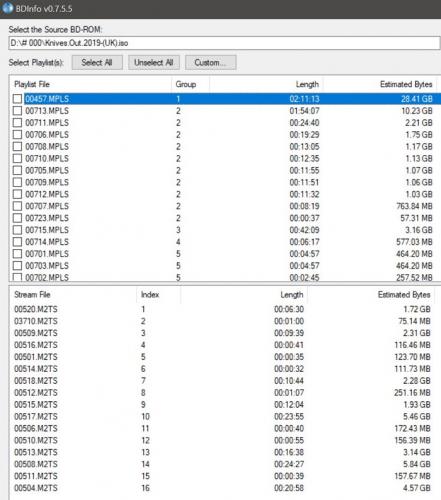The width and height of the screenshot is (441, 500).
Task: Click the Unselect All button
Action: click(x=154, y=63)
